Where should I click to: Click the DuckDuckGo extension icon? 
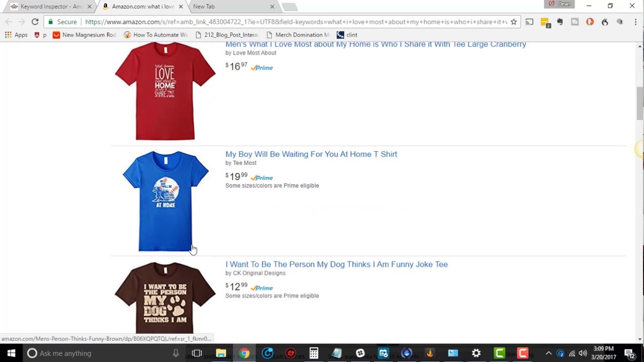click(590, 22)
